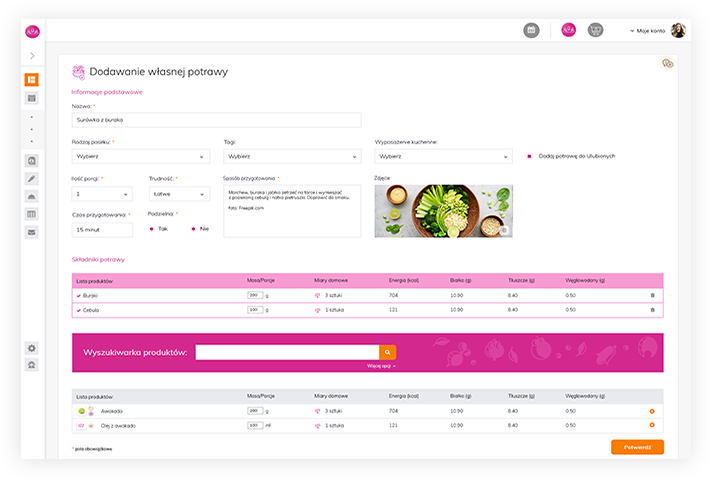This screenshot has height=480, width=710.
Task: Click the gray calendar icon in top bar
Action: (531, 30)
